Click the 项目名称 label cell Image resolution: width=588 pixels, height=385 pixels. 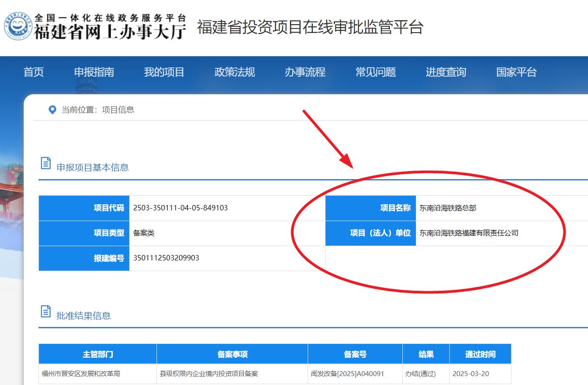coord(371,208)
